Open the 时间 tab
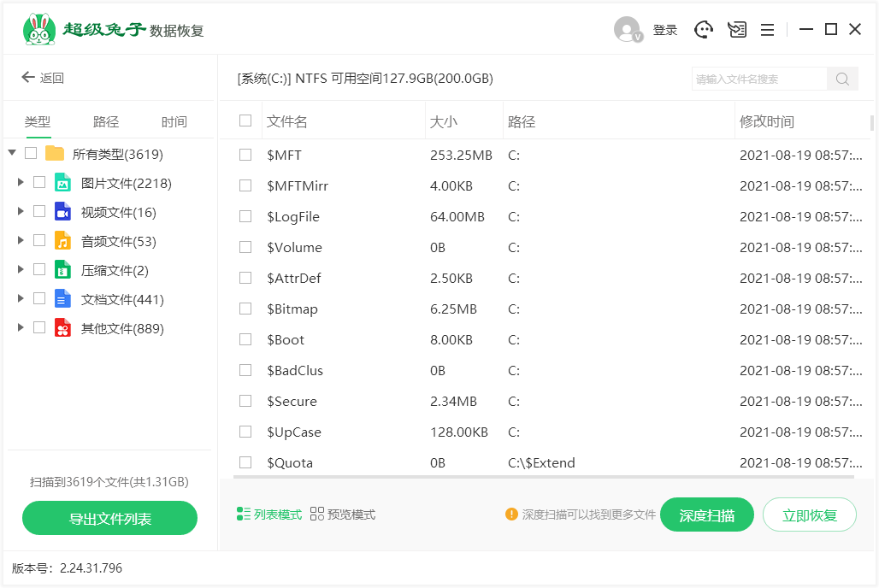This screenshot has height=588, width=879. click(x=174, y=121)
